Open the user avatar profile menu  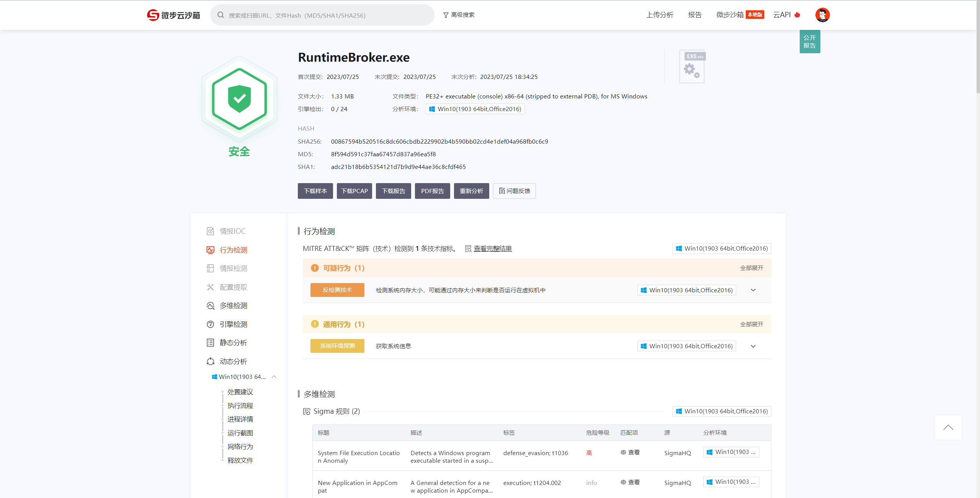pyautogui.click(x=822, y=15)
